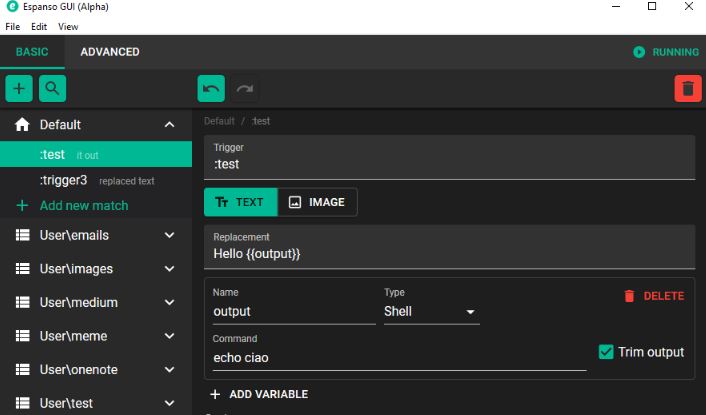The image size is (706, 415).
Task: Click the green plus add button
Action: pyautogui.click(x=19, y=88)
